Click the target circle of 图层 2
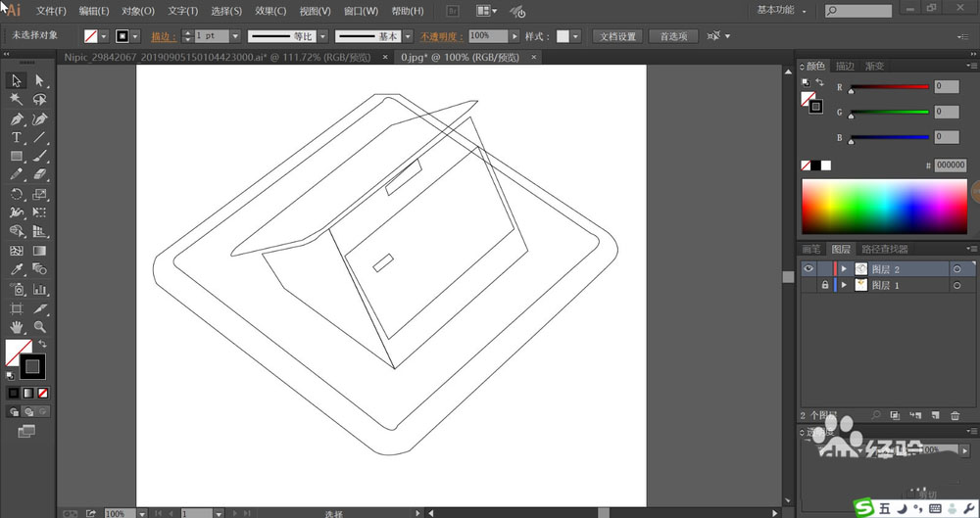The height and width of the screenshot is (518, 980). tap(956, 269)
